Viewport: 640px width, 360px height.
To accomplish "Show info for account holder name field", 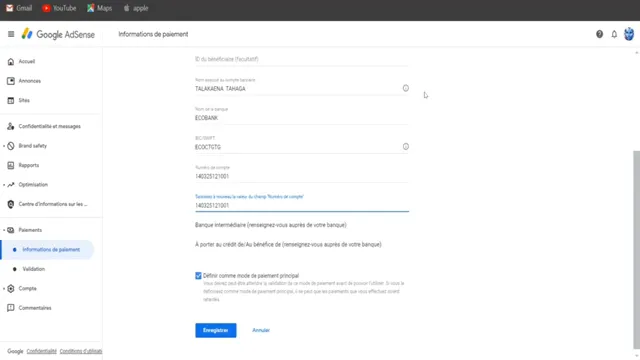I will click(x=405, y=88).
